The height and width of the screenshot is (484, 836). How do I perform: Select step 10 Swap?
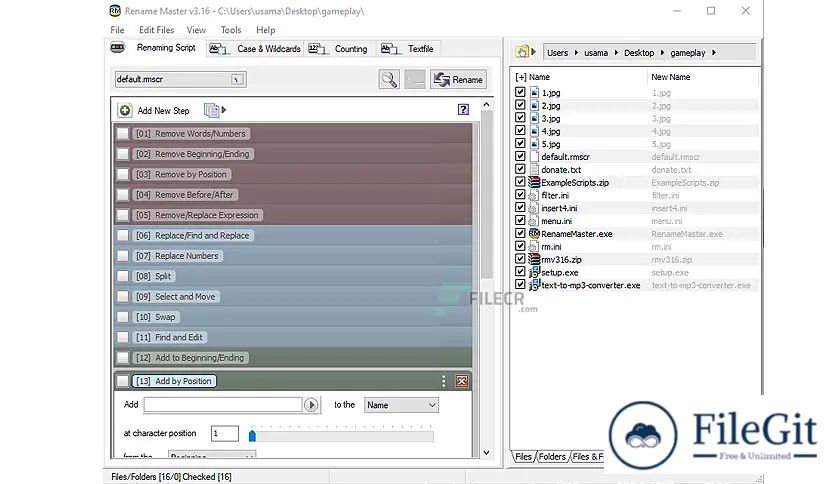pos(156,317)
